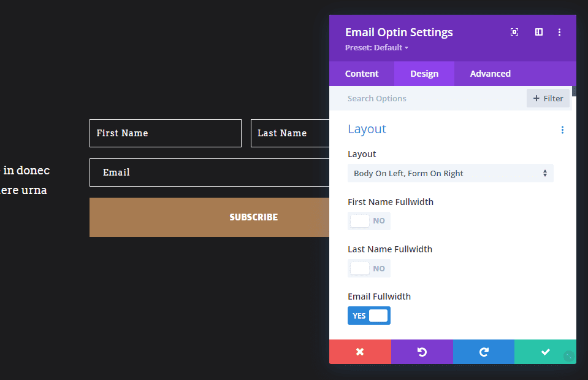
Task: Switch to the Content tab
Action: pos(362,74)
